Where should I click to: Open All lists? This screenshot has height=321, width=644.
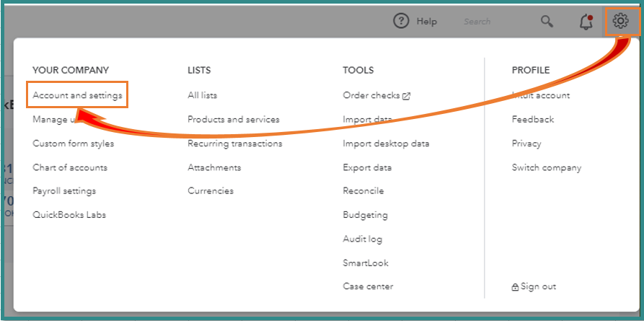click(202, 95)
